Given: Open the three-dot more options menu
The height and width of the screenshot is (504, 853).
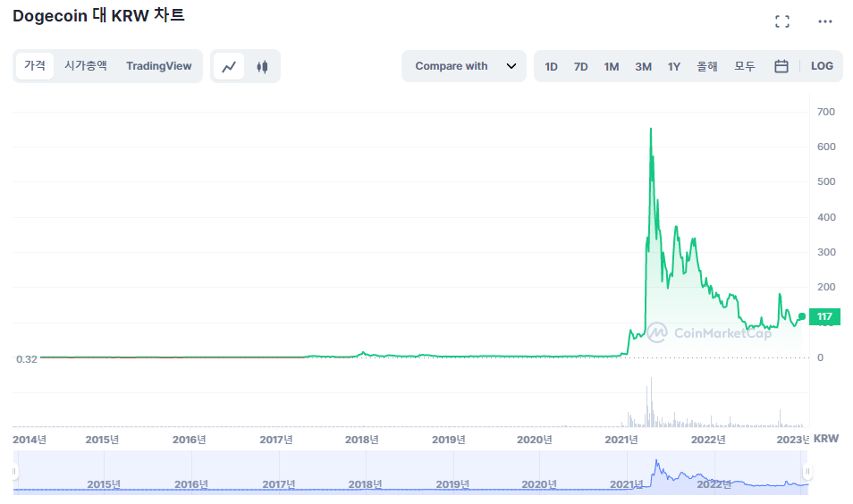Looking at the screenshot, I should point(824,21).
